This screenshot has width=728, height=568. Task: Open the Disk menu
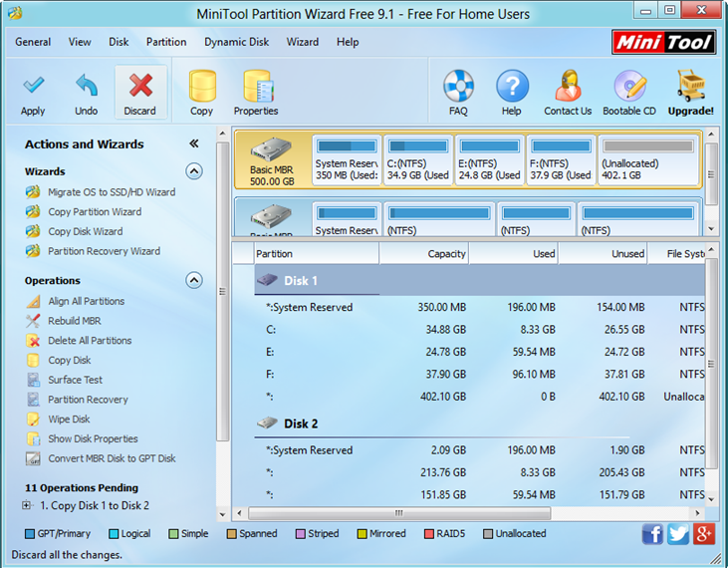coord(119,42)
